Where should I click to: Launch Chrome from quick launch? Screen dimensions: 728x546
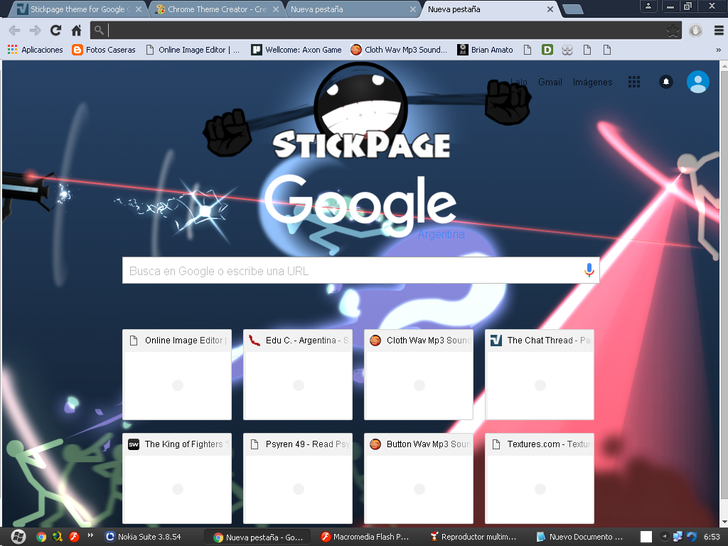tap(41, 537)
